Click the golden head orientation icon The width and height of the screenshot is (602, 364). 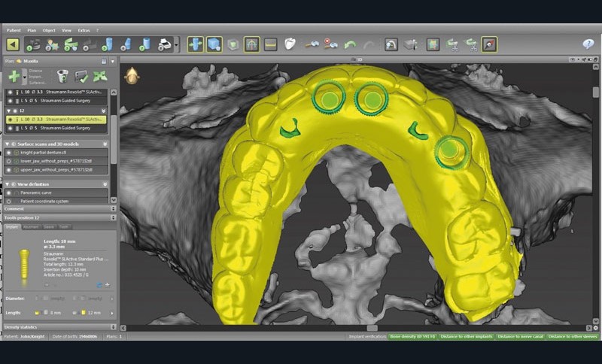click(x=131, y=74)
